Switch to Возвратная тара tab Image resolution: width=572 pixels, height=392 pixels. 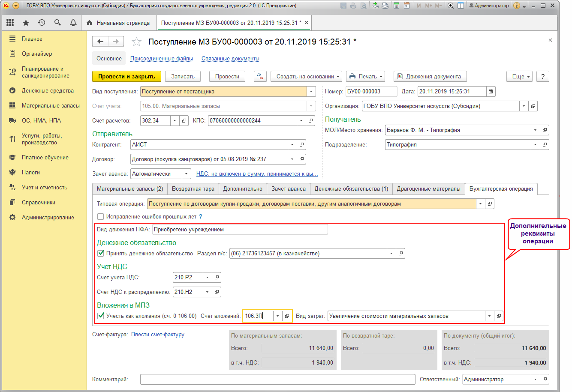(193, 189)
